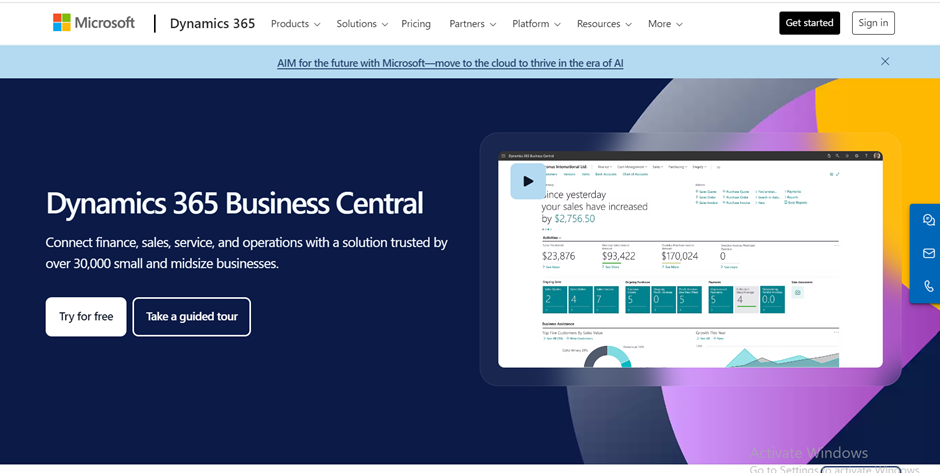
Task: Click the heading 'Dynamics 365 Business Central'
Action: 234,203
